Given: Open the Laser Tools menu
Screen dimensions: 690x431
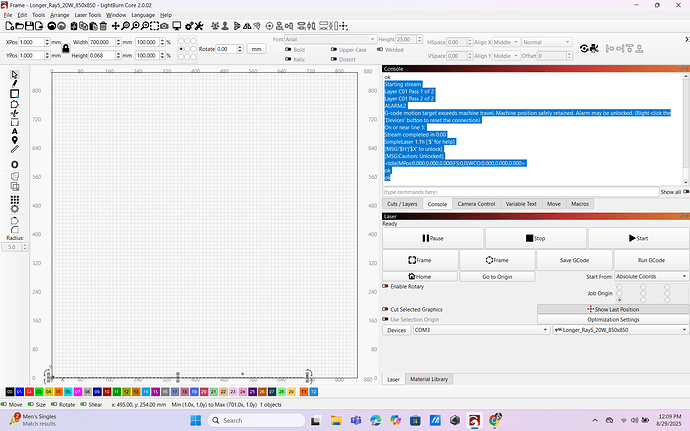Looking at the screenshot, I should pos(88,15).
